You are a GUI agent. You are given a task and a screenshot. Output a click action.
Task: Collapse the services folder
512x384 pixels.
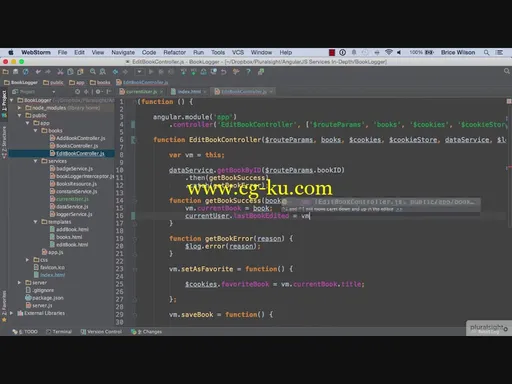(36, 161)
